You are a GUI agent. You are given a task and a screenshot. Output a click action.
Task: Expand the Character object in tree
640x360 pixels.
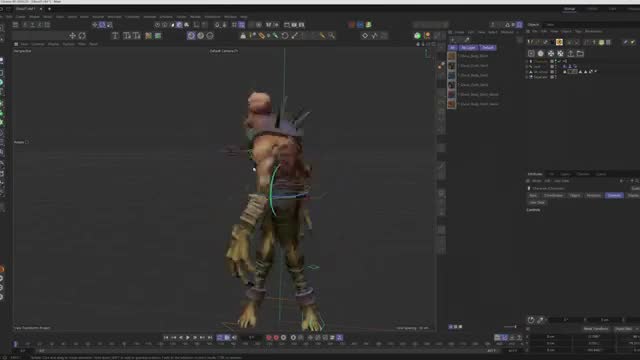tap(527, 61)
